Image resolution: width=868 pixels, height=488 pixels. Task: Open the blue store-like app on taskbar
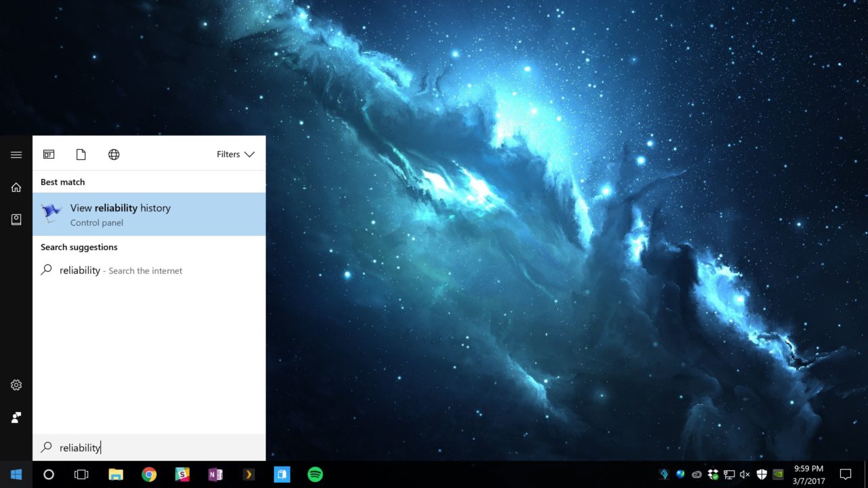[x=282, y=474]
